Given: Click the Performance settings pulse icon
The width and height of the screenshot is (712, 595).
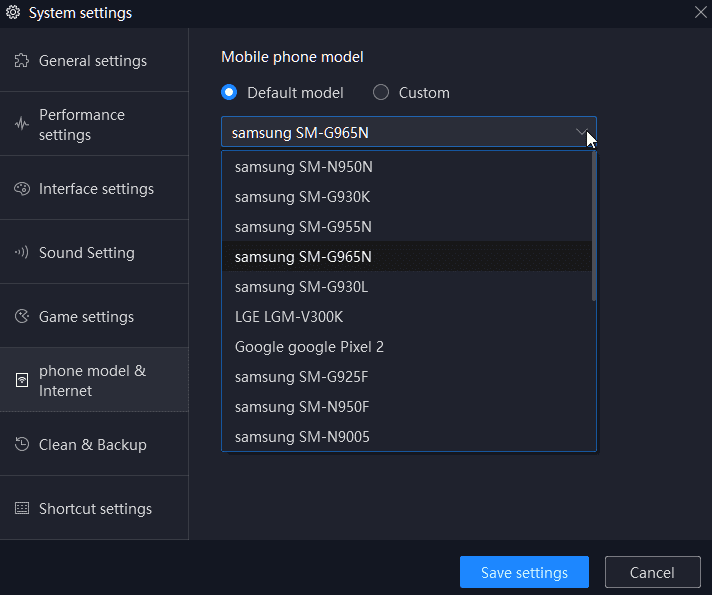Looking at the screenshot, I should (21, 124).
